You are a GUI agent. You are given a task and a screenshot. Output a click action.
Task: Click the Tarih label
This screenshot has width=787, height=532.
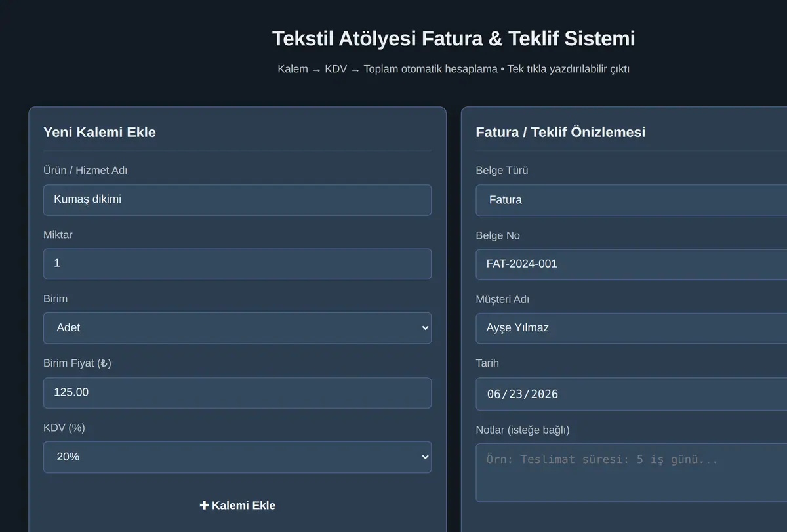487,363
